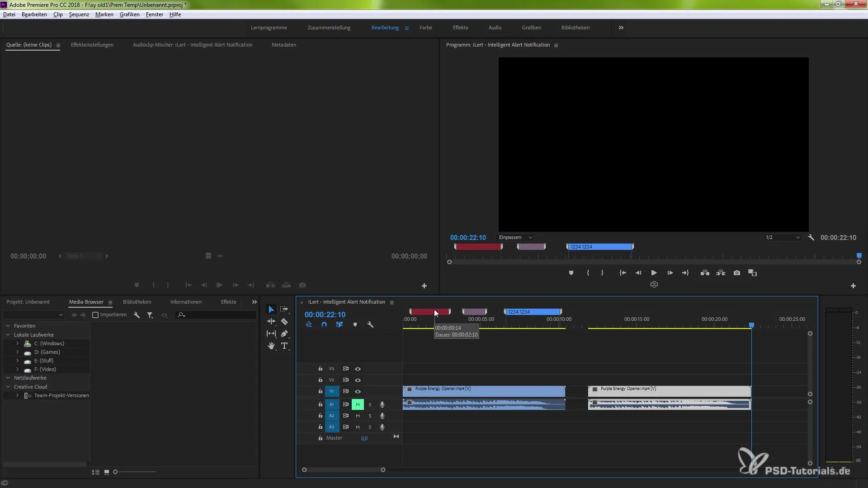The image size is (868, 488).
Task: Toggle lock on track V3
Action: pos(320,369)
